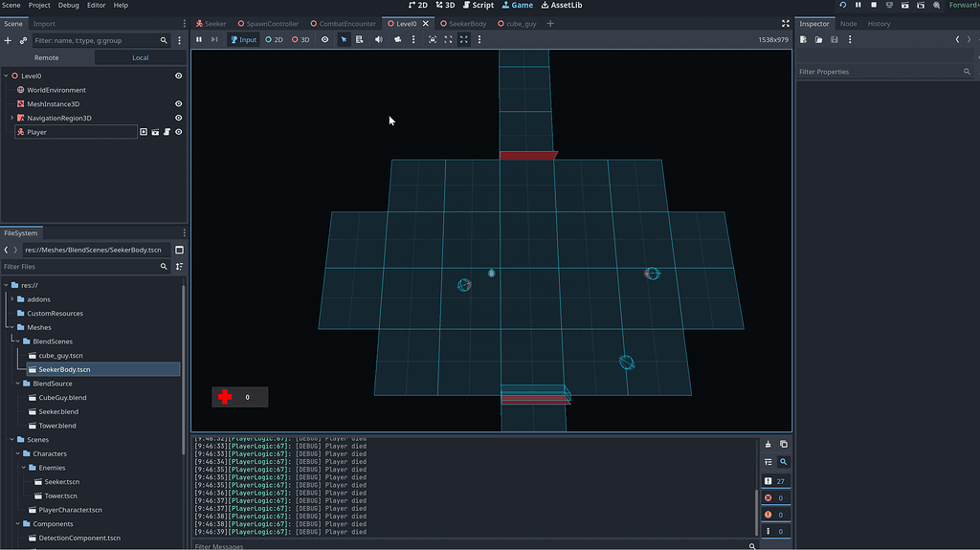The image size is (980, 550).
Task: Pause running project in top bar
Action: 858,5
